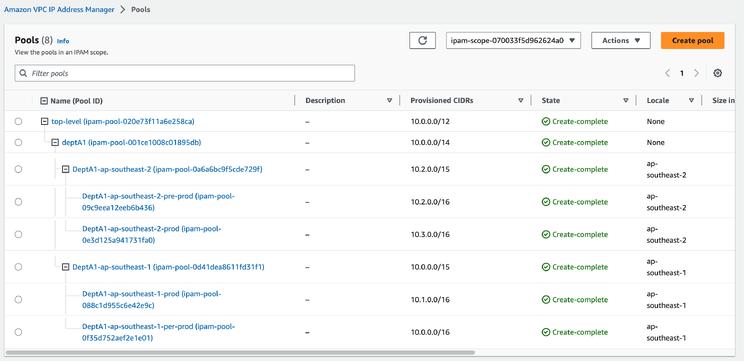
Task: Collapse the deptA1 pool node
Action: [55, 142]
